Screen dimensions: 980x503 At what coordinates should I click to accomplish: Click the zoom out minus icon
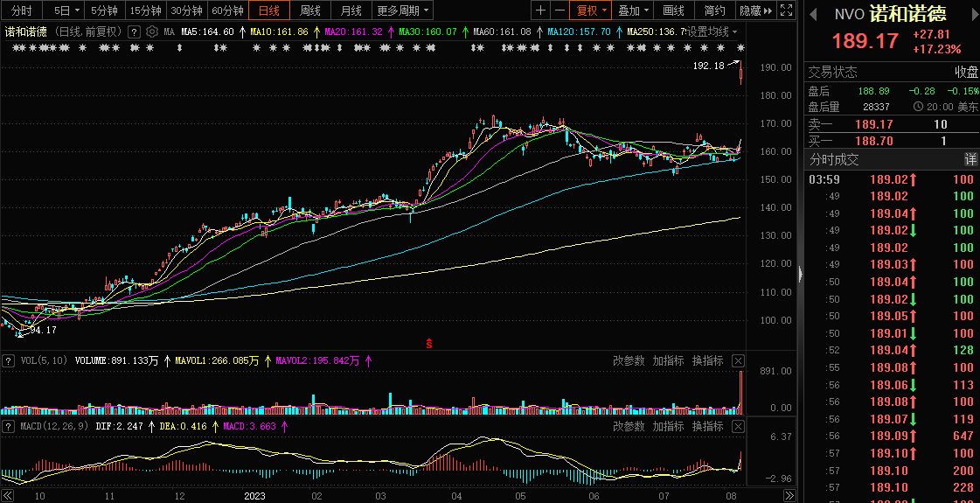(560, 10)
